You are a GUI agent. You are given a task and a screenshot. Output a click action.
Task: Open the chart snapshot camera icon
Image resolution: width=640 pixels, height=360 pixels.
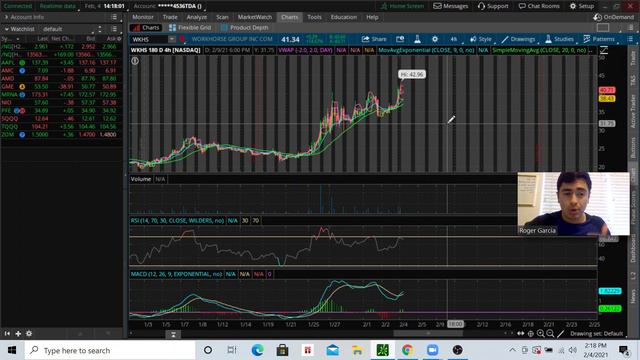(x=400, y=39)
